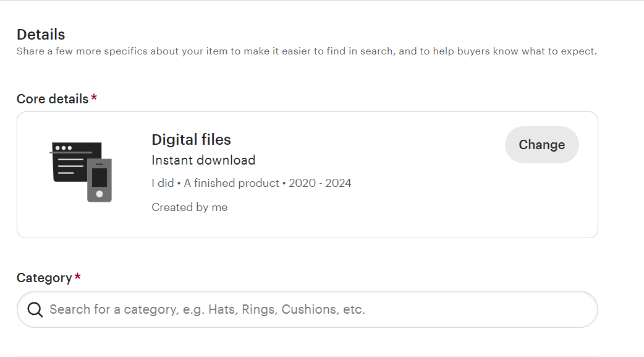Click the Instant download label
Screen dimensions: 644x357
[203, 160]
